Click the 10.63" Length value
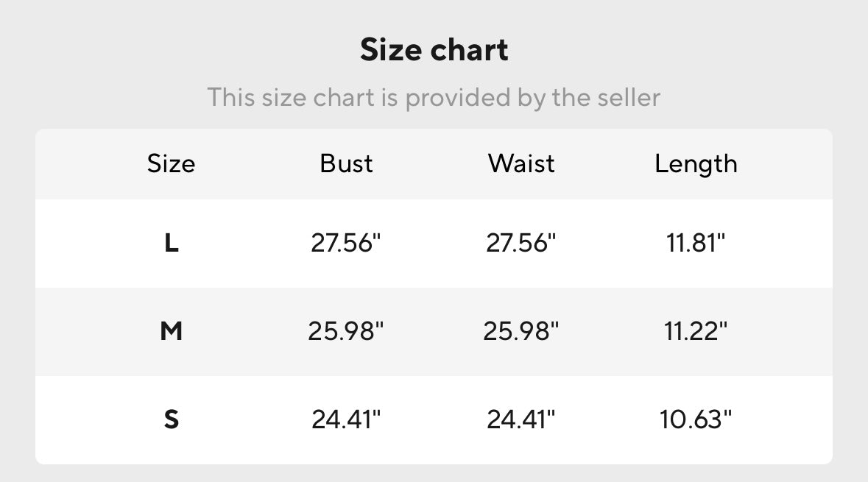Image resolution: width=868 pixels, height=482 pixels. tap(696, 419)
